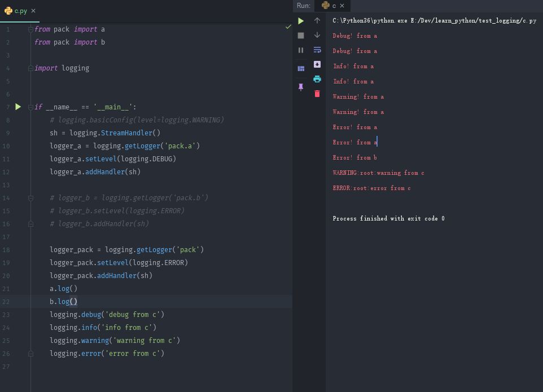Click the 'pack' string in getLogger
The width and height of the screenshot is (543, 392).
tap(188, 250)
